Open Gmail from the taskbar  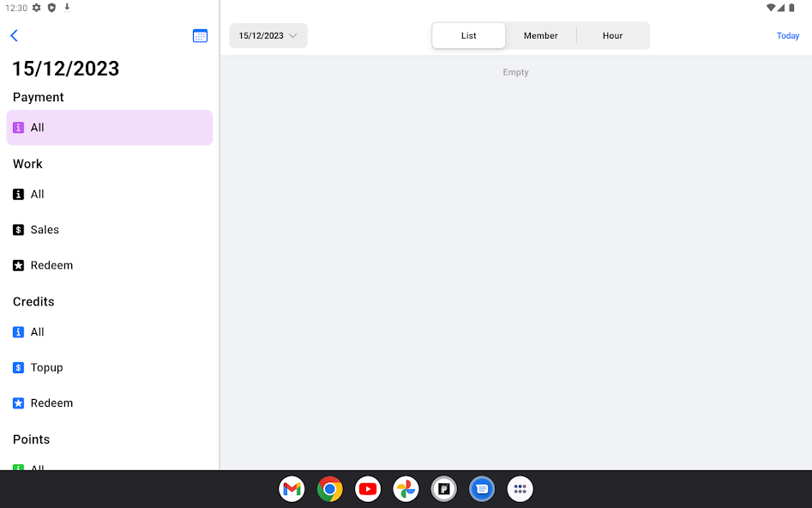(292, 488)
